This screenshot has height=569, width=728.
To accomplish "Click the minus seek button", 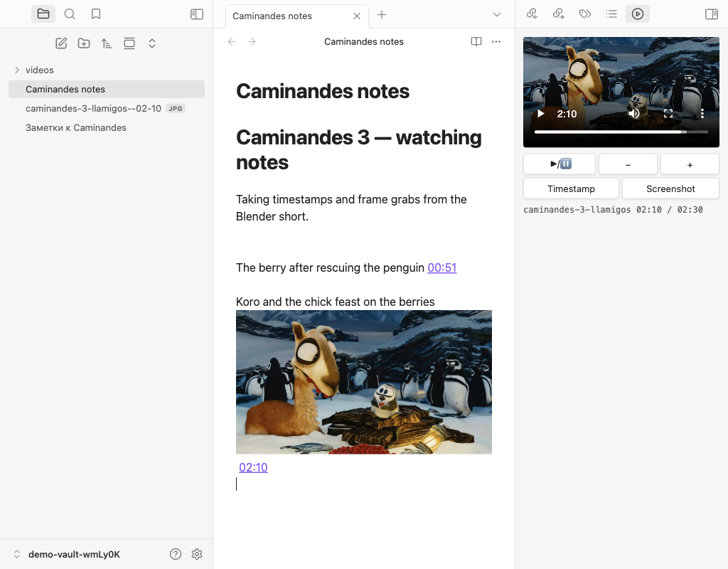I will point(628,164).
